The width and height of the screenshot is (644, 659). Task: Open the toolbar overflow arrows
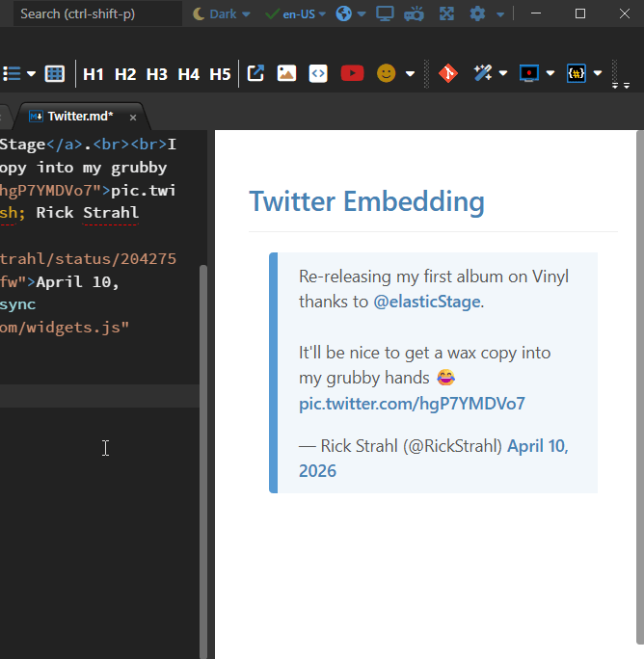pos(621,86)
